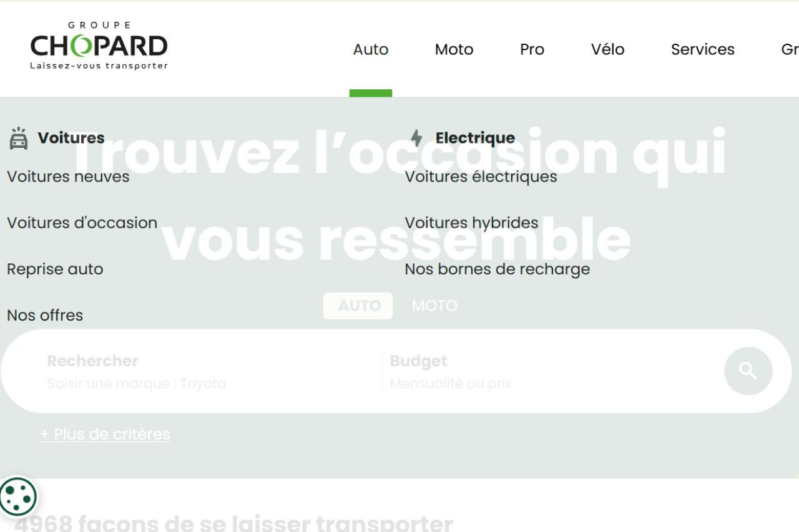Image resolution: width=799 pixels, height=532 pixels.
Task: Click the search magnifier icon
Action: (747, 370)
